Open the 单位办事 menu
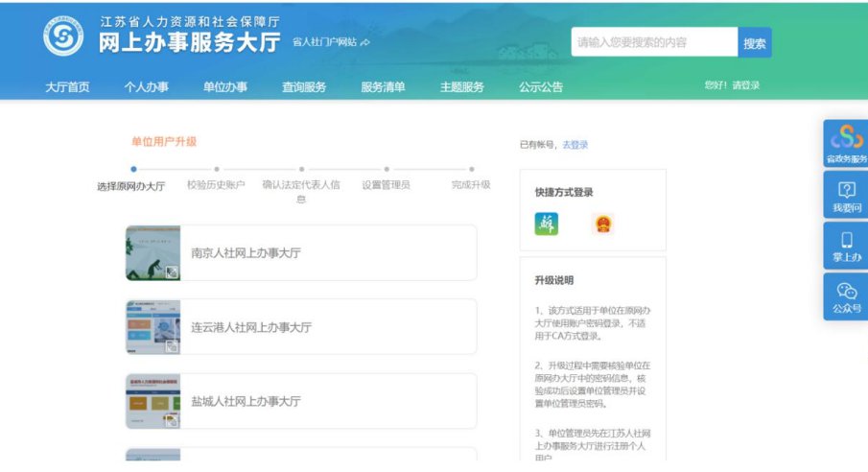868x472 pixels. (x=224, y=86)
